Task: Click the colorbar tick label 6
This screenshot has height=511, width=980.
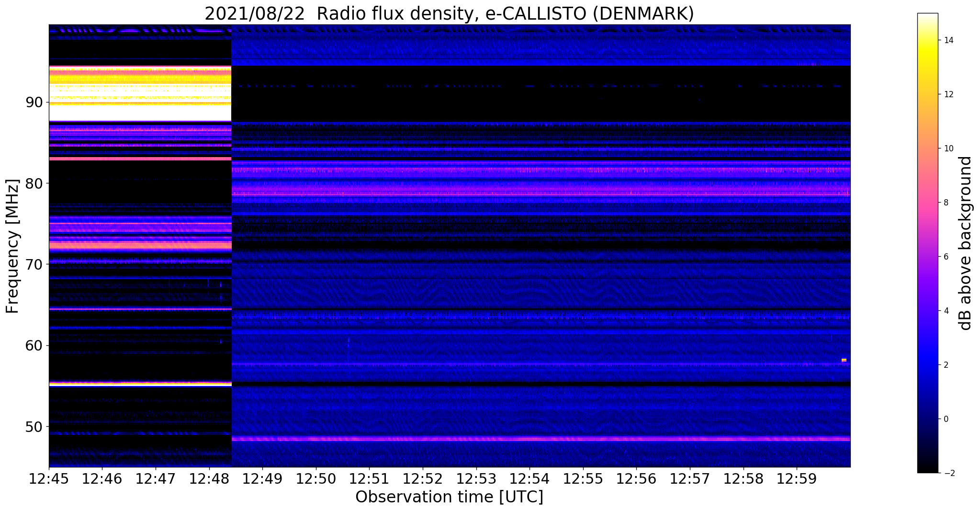Action: pos(946,257)
